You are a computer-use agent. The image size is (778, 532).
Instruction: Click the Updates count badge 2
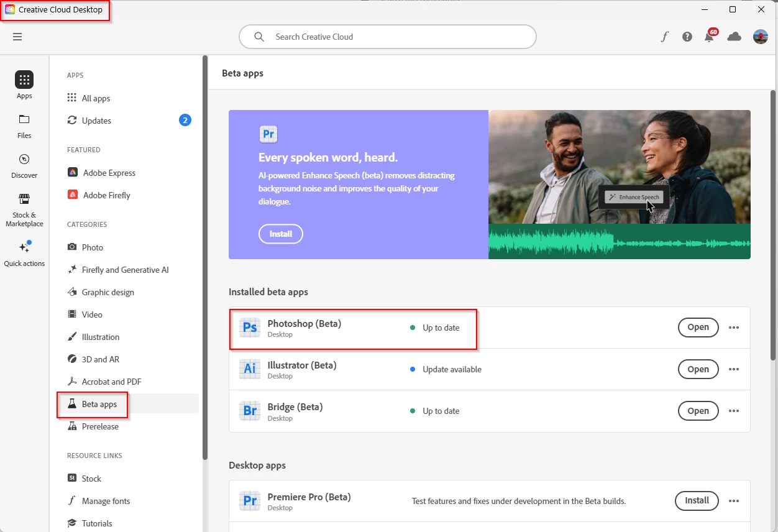pos(185,121)
